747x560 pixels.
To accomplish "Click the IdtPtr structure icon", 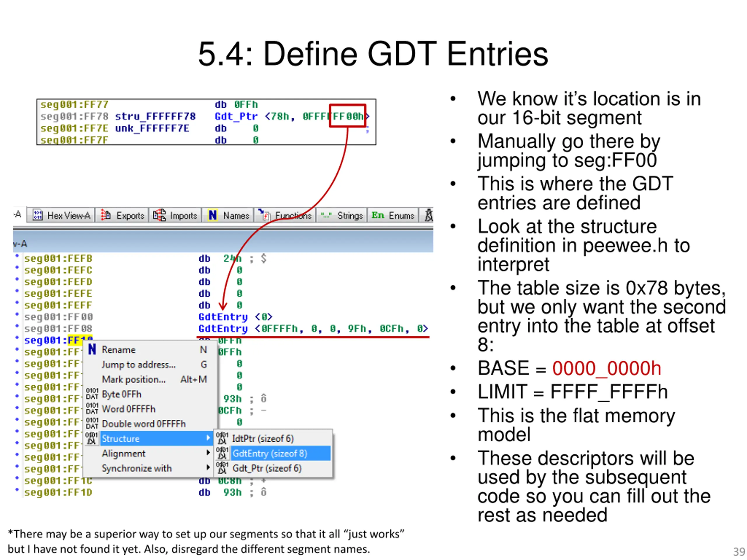I will click(222, 438).
